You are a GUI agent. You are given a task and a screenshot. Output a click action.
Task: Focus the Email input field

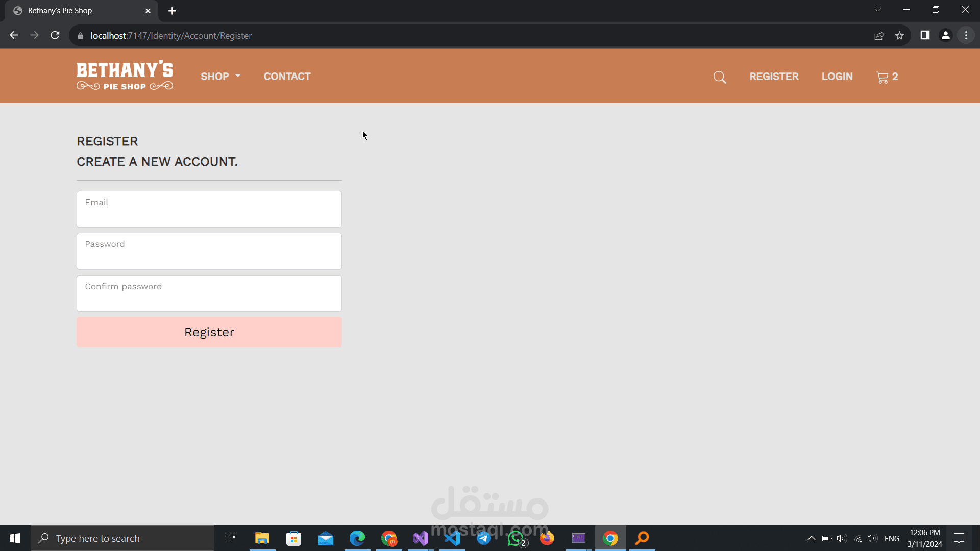tap(209, 210)
